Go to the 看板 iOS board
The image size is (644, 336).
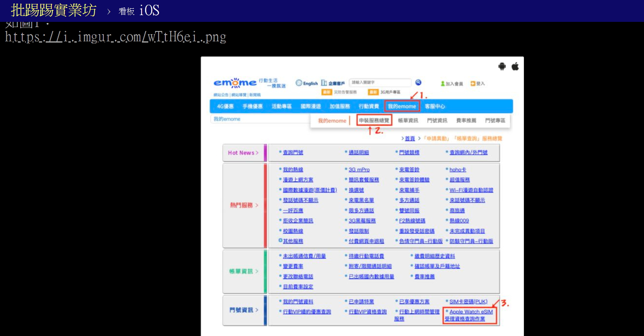(x=139, y=11)
